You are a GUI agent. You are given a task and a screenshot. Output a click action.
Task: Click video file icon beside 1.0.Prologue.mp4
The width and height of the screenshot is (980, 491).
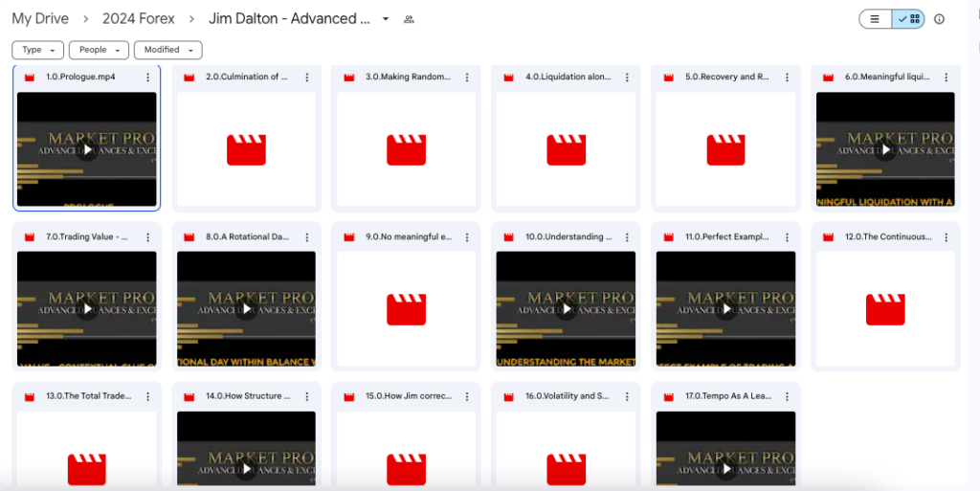(30, 78)
